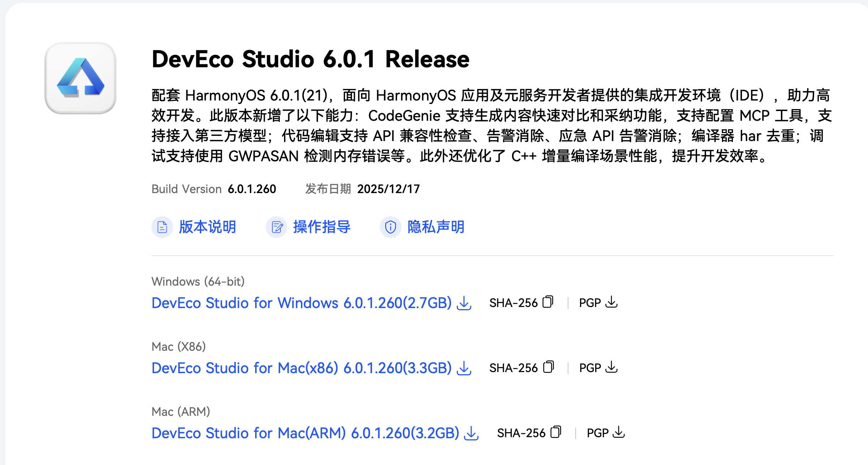Open the 隐私声明 link
The width and height of the screenshot is (868, 465).
[436, 227]
